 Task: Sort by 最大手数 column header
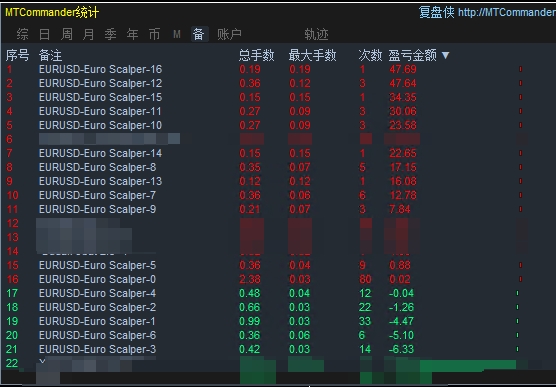(312, 55)
